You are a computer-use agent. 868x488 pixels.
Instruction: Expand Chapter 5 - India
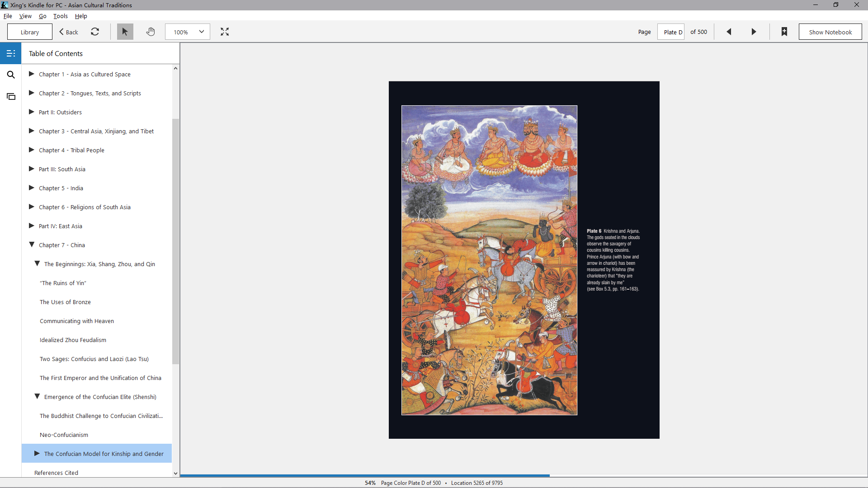[32, 188]
